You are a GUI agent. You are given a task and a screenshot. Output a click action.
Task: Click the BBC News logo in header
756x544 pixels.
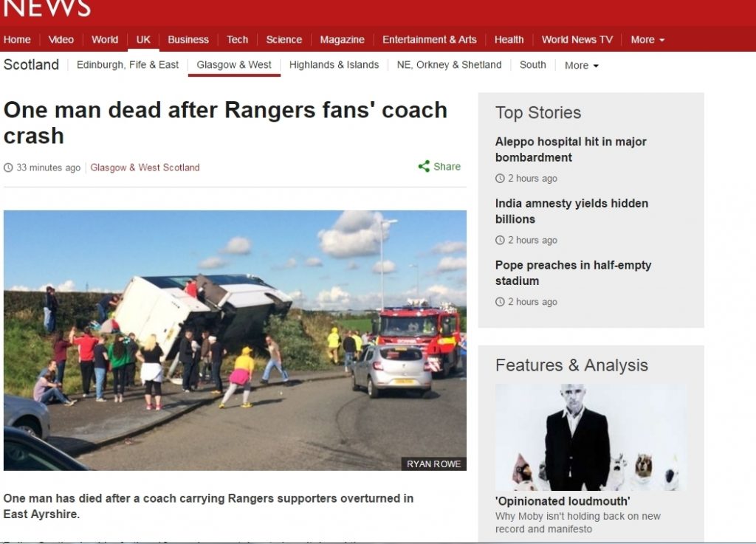[47, 7]
